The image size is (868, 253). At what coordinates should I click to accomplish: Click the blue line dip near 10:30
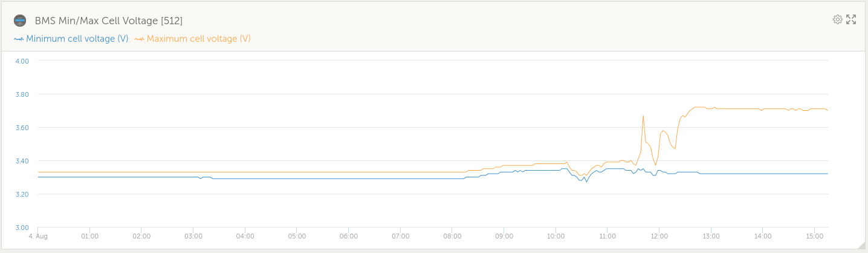(x=586, y=181)
